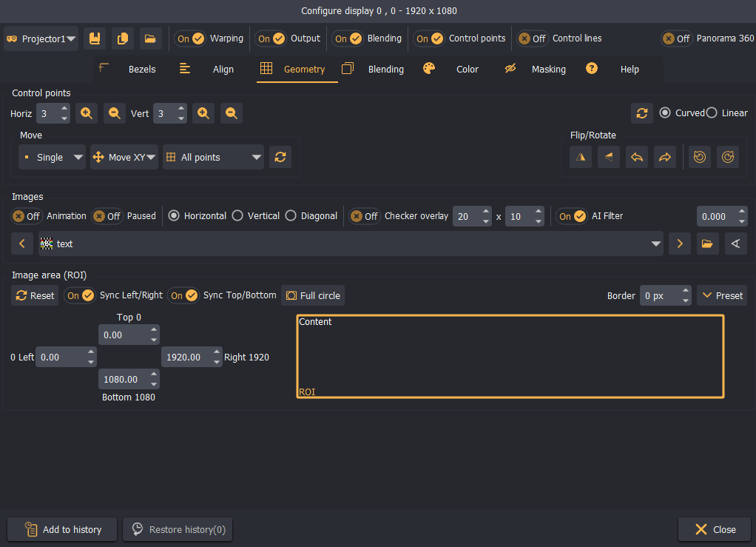The width and height of the screenshot is (756, 547).
Task: Select the Linear radio button
Action: click(x=712, y=113)
